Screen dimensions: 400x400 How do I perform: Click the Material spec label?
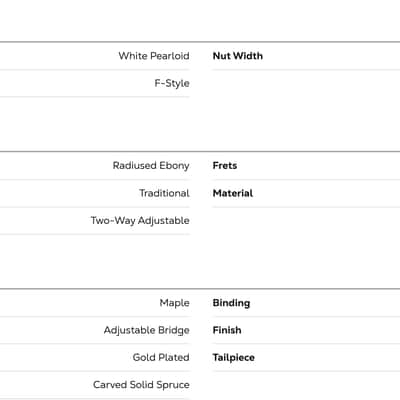tap(233, 193)
